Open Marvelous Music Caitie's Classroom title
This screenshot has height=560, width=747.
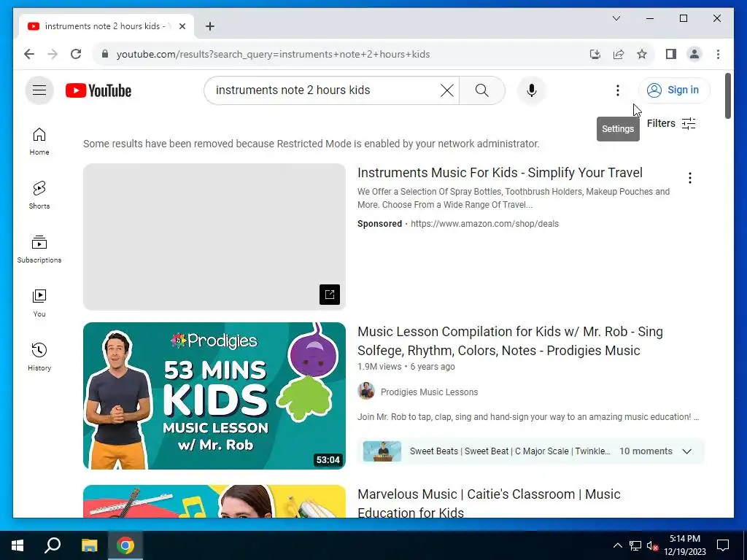(489, 503)
